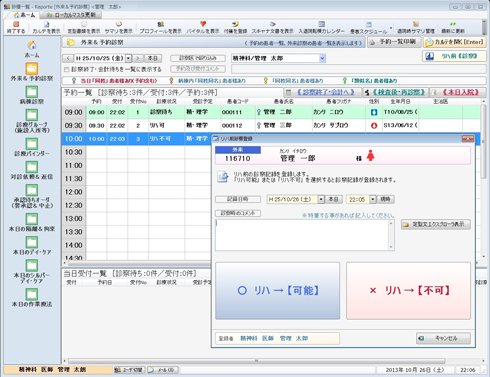The width and height of the screenshot is (490, 377).
Task: Click カルテを開く [Enter] button
Action: 454,42
